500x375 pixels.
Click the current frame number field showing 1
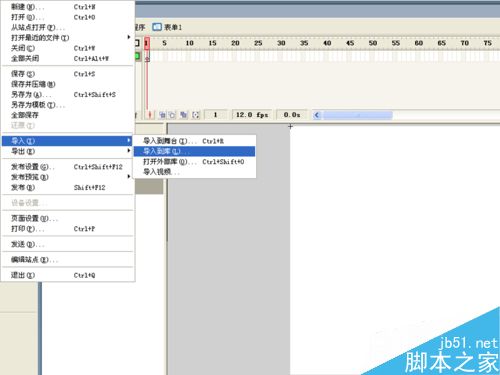click(215, 115)
